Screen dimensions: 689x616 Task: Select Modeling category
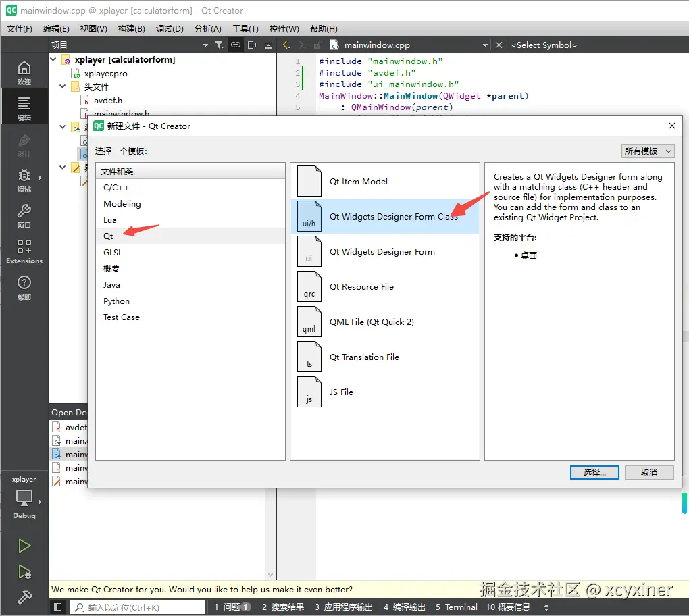pyautogui.click(x=190, y=204)
